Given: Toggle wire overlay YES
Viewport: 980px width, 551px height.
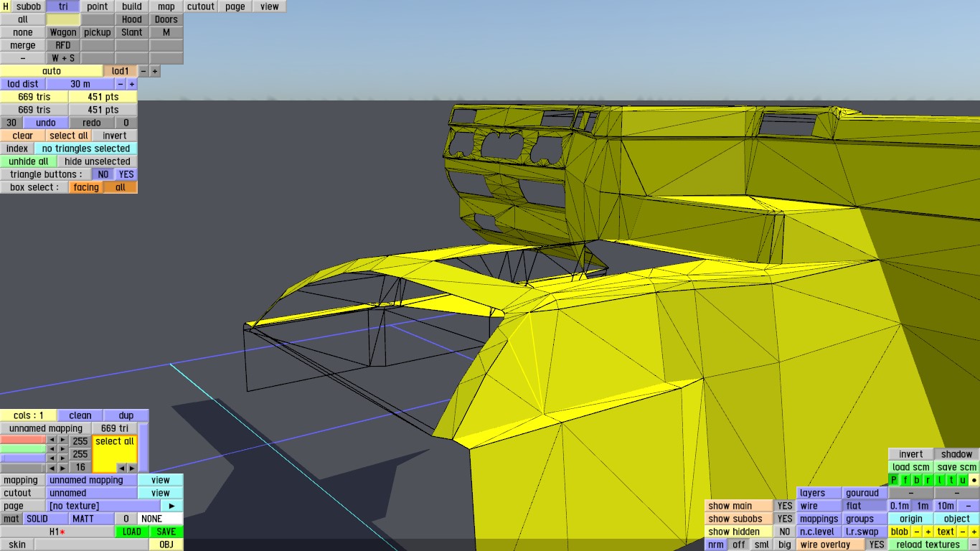Looking at the screenshot, I should 877,545.
